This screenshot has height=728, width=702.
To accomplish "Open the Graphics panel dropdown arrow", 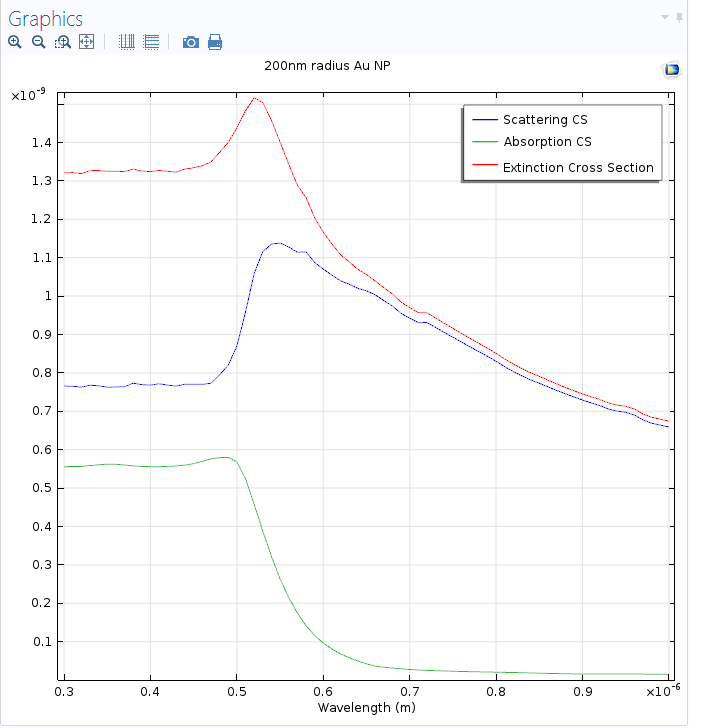I will click(664, 17).
